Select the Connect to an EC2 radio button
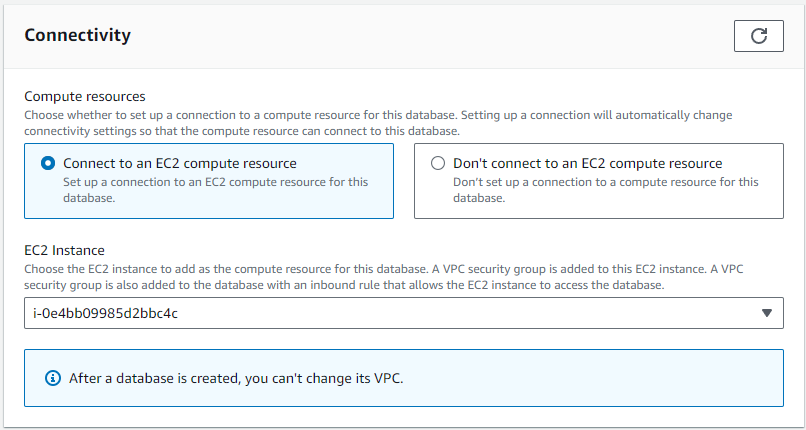This screenshot has width=806, height=430. pyautogui.click(x=48, y=163)
